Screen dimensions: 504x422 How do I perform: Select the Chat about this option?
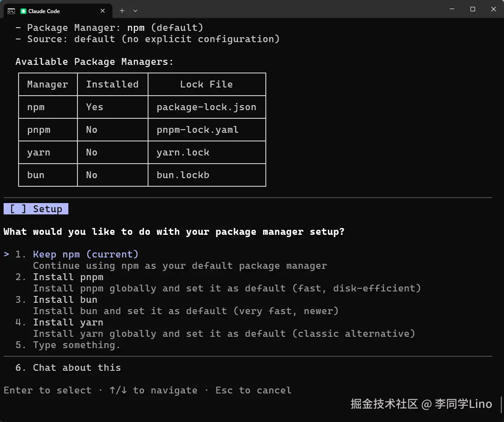77,368
